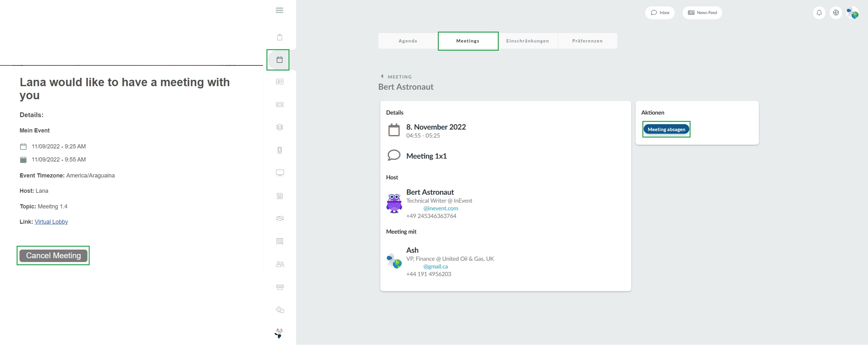Open the monitor screen sidebar icon
Screen dimensions: 868x345
(280, 173)
